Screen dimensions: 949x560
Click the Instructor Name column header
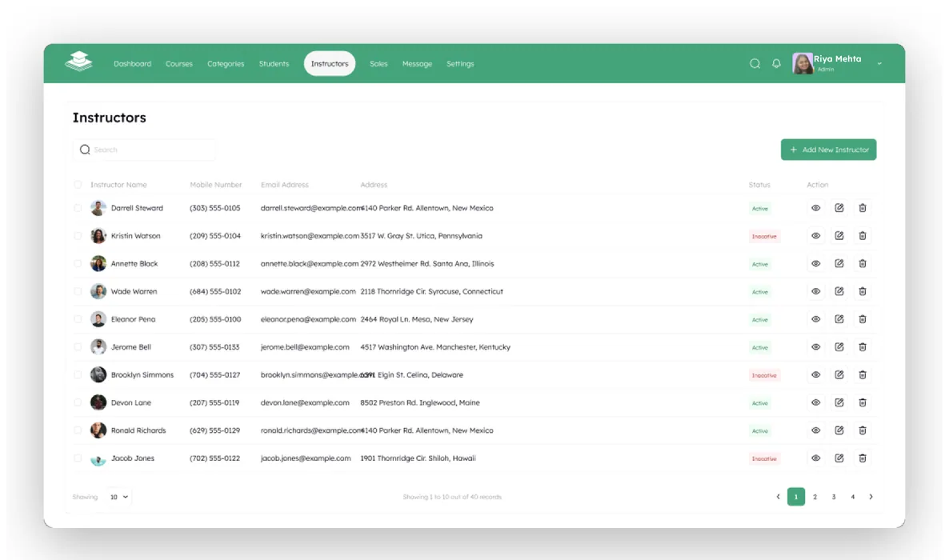[118, 185]
